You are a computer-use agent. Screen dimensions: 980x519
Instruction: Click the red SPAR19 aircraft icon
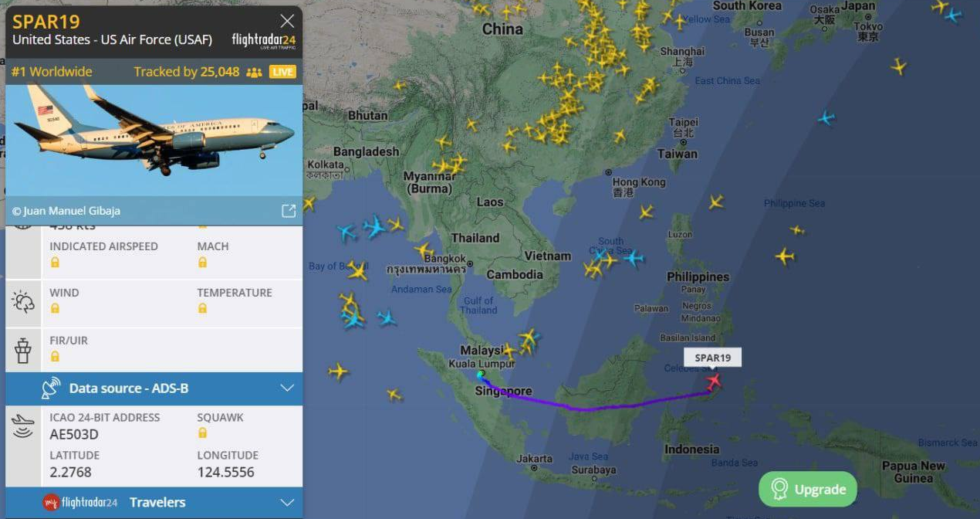pos(713,381)
